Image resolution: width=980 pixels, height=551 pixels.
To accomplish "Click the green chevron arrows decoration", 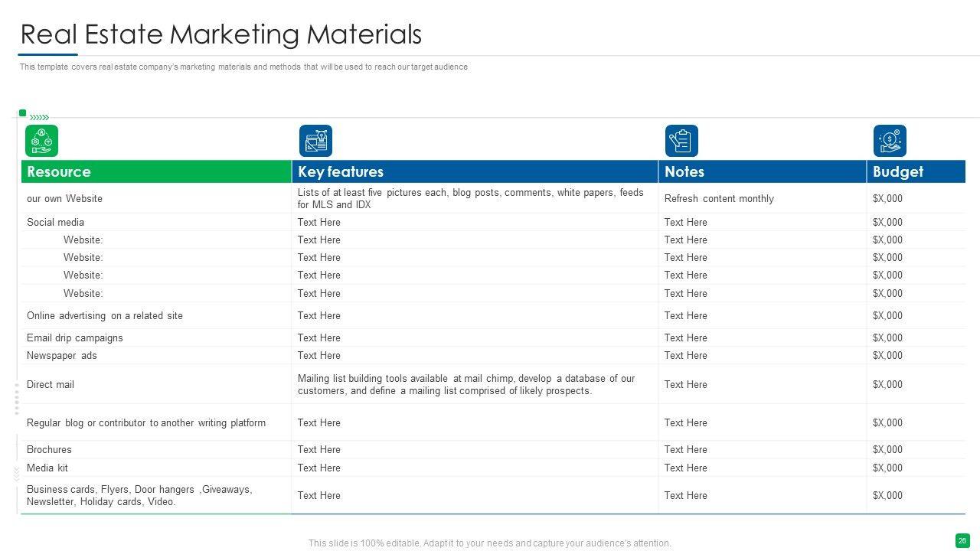I will coord(39,118).
